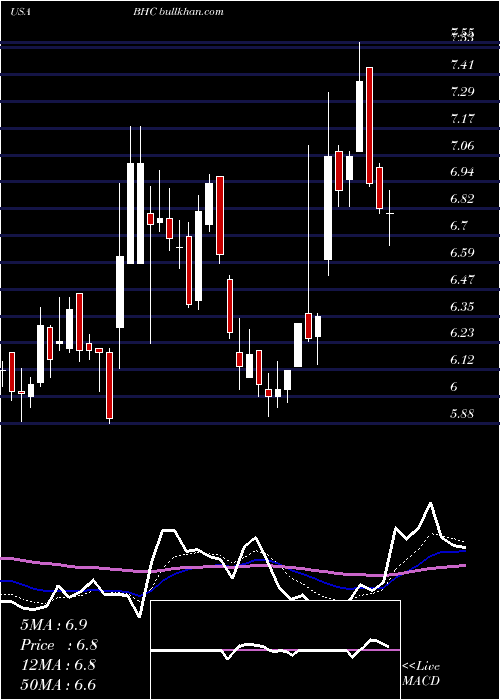Select the 7.17 price level label
The height and width of the screenshot is (700, 500).
pos(462,119)
